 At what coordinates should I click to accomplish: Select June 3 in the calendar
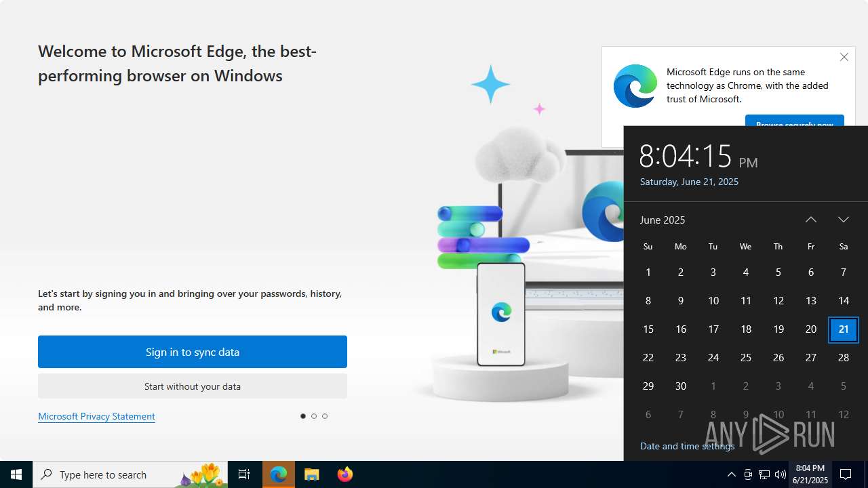point(713,272)
